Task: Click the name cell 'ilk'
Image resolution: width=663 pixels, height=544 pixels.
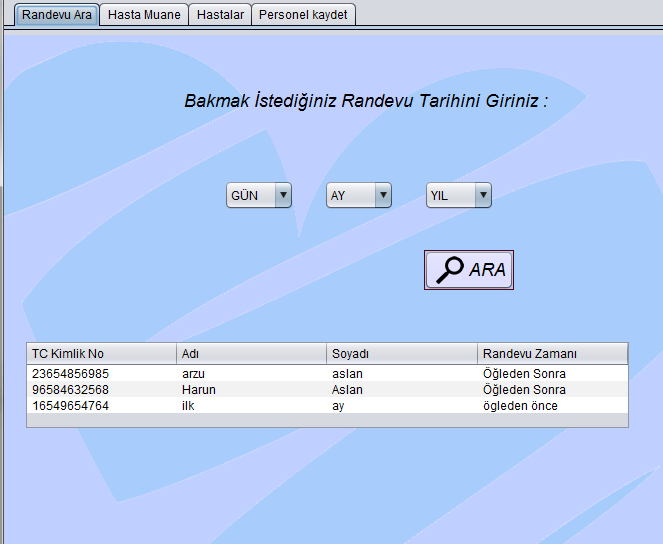Action: tap(187, 406)
